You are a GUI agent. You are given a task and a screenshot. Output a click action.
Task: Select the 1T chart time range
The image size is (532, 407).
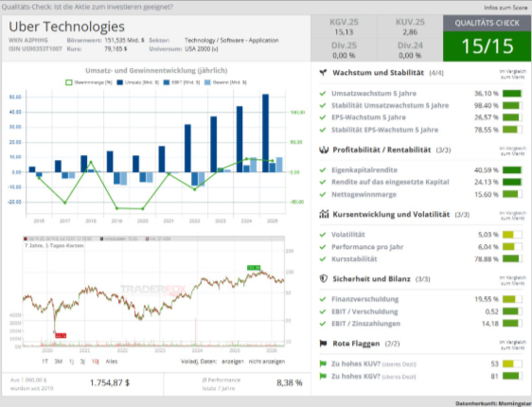pyautogui.click(x=45, y=362)
